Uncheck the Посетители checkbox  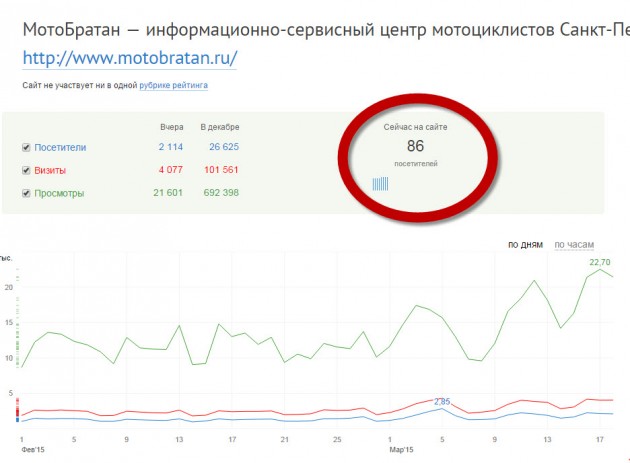[26, 148]
